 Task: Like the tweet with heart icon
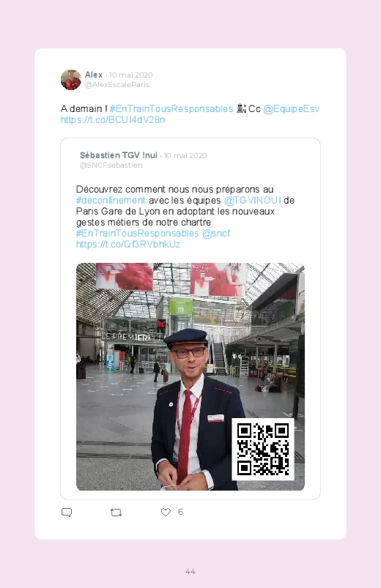point(166,512)
